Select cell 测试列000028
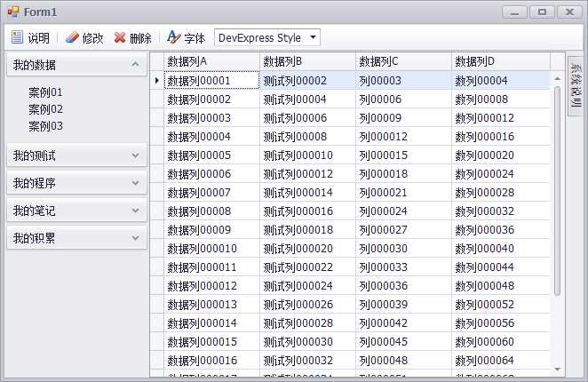The width and height of the screenshot is (588, 382). click(307, 323)
